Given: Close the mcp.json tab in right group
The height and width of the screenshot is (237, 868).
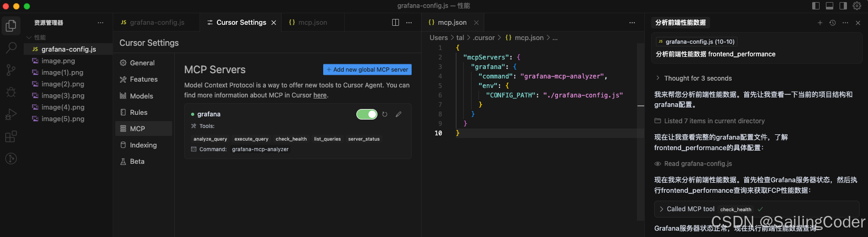Looking at the screenshot, I should point(476,23).
